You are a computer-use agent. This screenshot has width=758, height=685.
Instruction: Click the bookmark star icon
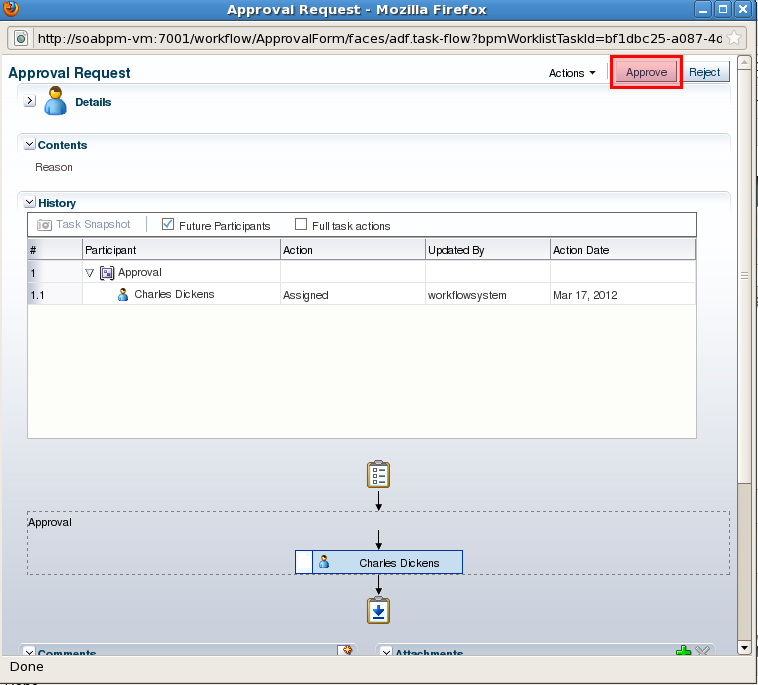point(734,38)
